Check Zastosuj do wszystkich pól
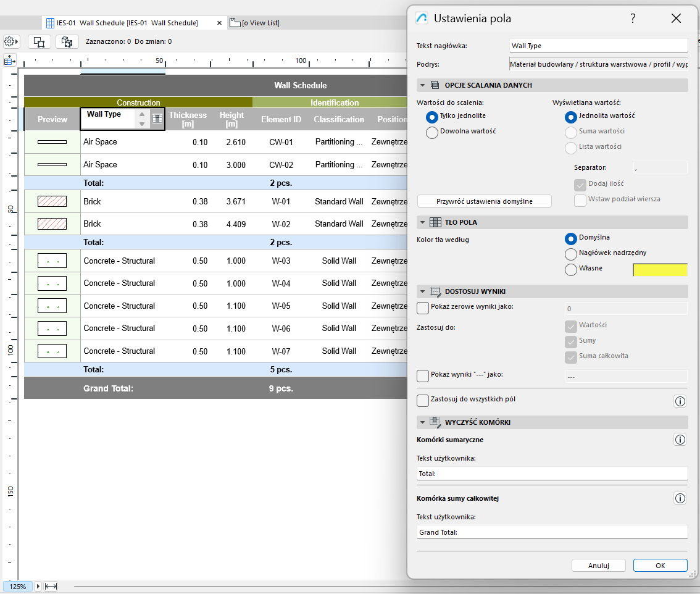 click(423, 400)
